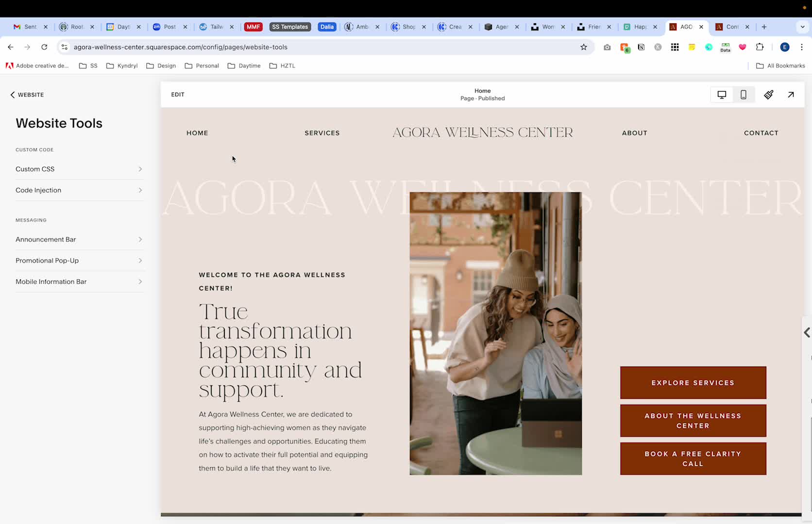Expand Custom CSS settings

79,169
